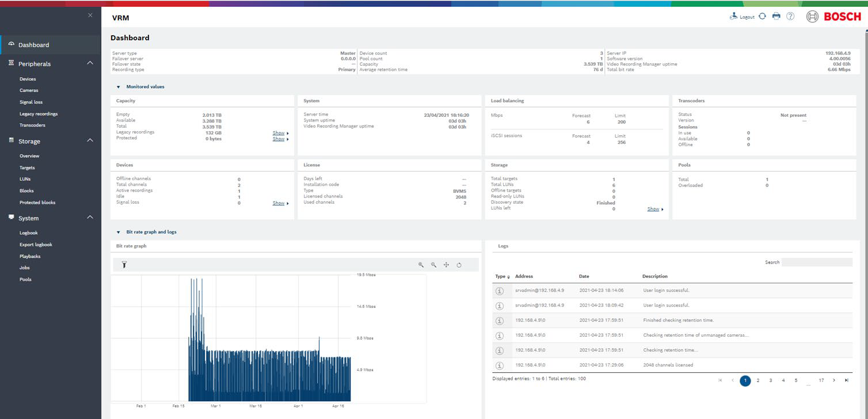Open the bit rate graph filter

coord(124,265)
